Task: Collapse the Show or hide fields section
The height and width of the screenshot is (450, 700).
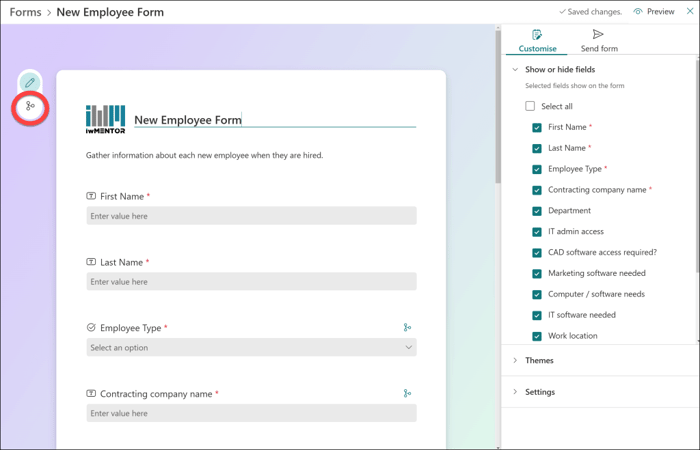Action: (x=515, y=70)
